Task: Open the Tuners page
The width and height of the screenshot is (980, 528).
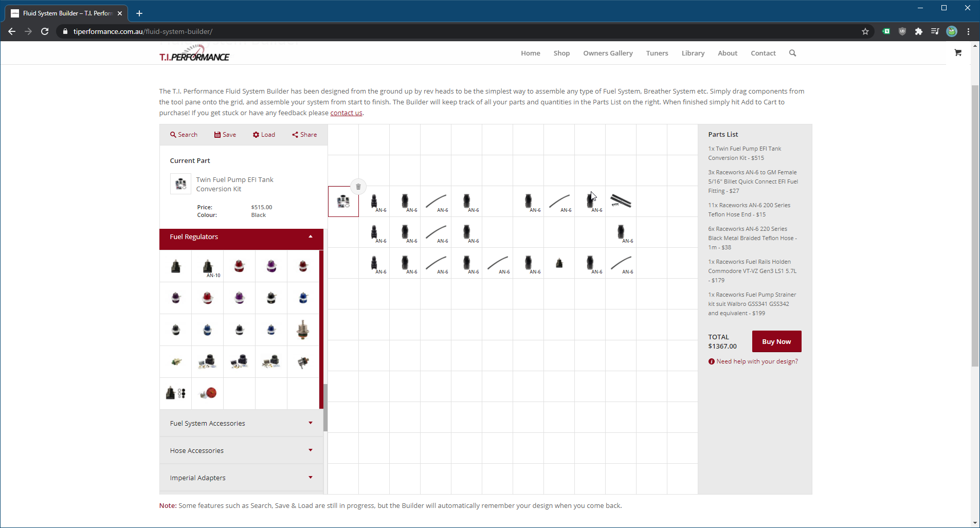Action: (x=657, y=53)
